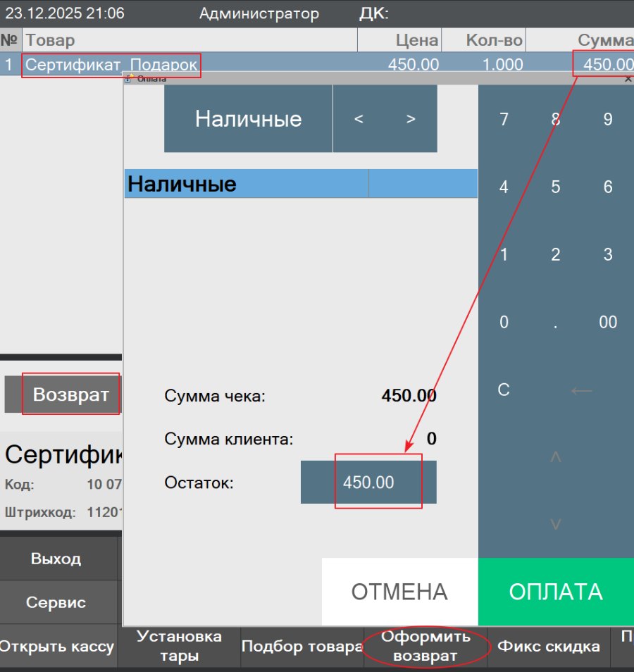Click Оформить возврат button
This screenshot has width=634, height=672.
coord(425,646)
